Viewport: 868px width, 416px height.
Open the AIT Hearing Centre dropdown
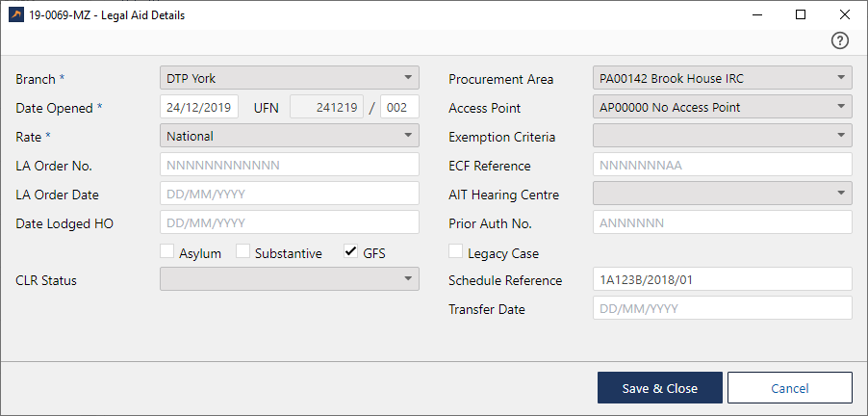pos(722,194)
